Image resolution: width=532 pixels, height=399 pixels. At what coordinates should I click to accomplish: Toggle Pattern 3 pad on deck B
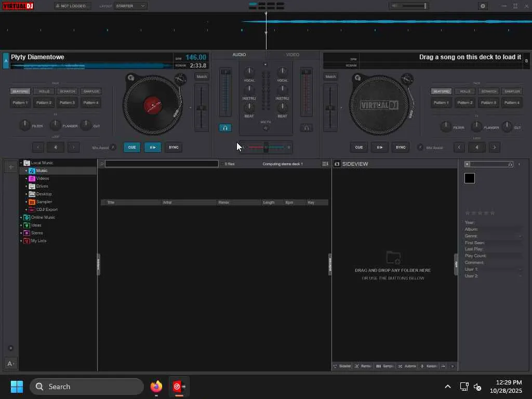point(488,103)
